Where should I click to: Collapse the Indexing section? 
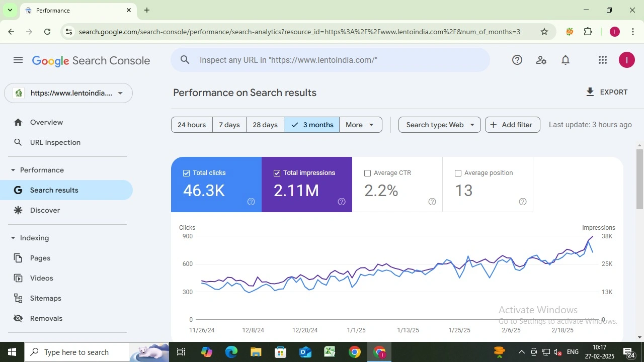pyautogui.click(x=13, y=238)
